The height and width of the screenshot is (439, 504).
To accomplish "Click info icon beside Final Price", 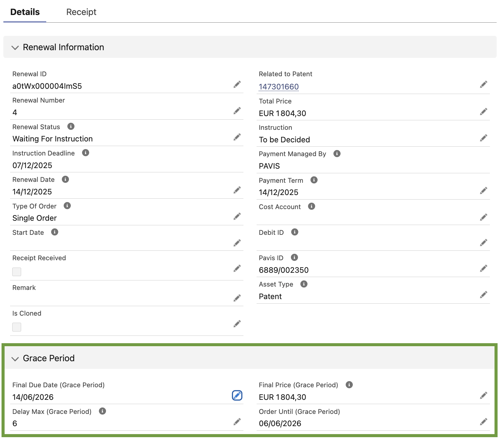I will [x=349, y=385].
